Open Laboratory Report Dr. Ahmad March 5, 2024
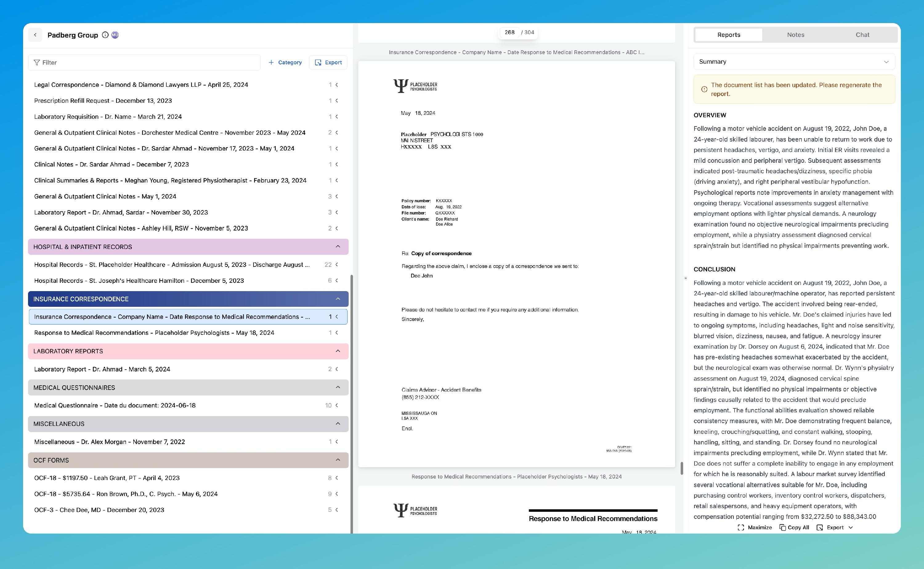This screenshot has height=569, width=924. [x=102, y=369]
